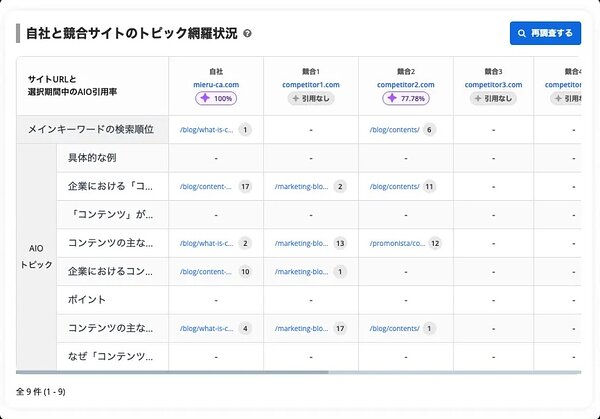This screenshot has height=419, width=600.
Task: Click the table's horizontal scrollbar
Action: 172,372
